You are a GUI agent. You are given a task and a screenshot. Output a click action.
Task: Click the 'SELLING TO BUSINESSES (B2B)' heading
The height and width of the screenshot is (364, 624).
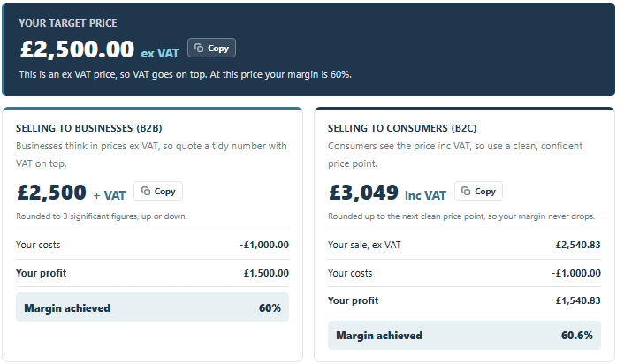click(x=89, y=128)
